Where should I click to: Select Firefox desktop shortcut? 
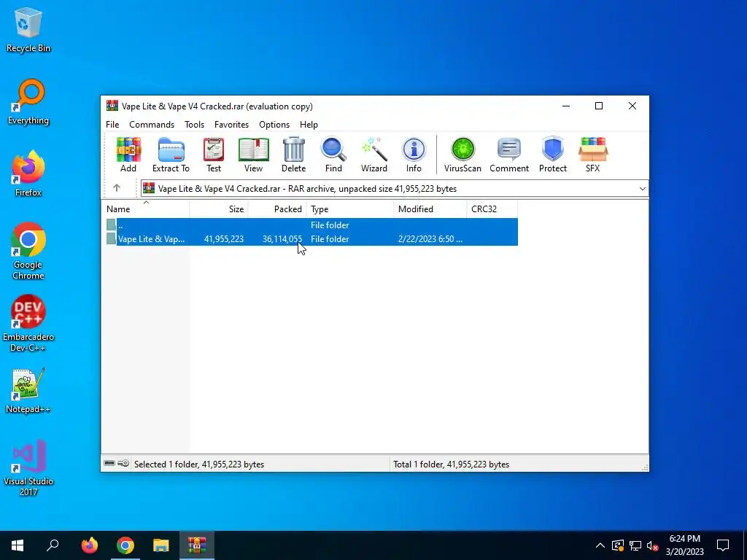(28, 174)
